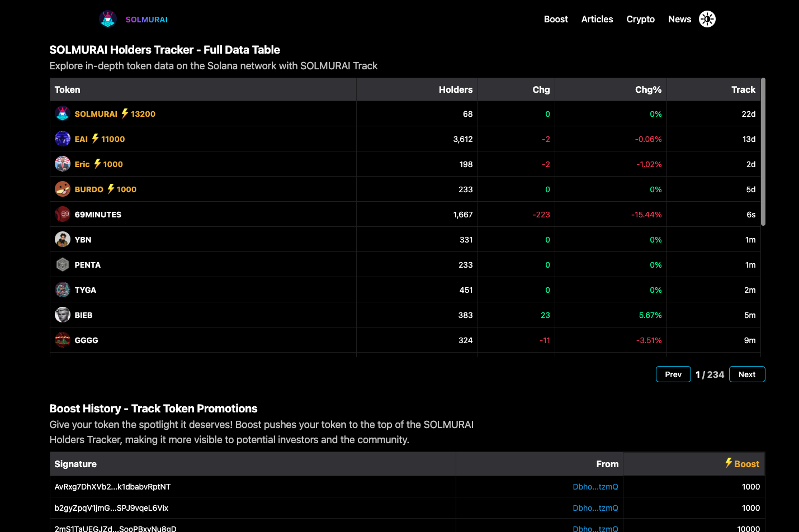
Task: Click the Eric token avatar icon
Action: pos(63,164)
